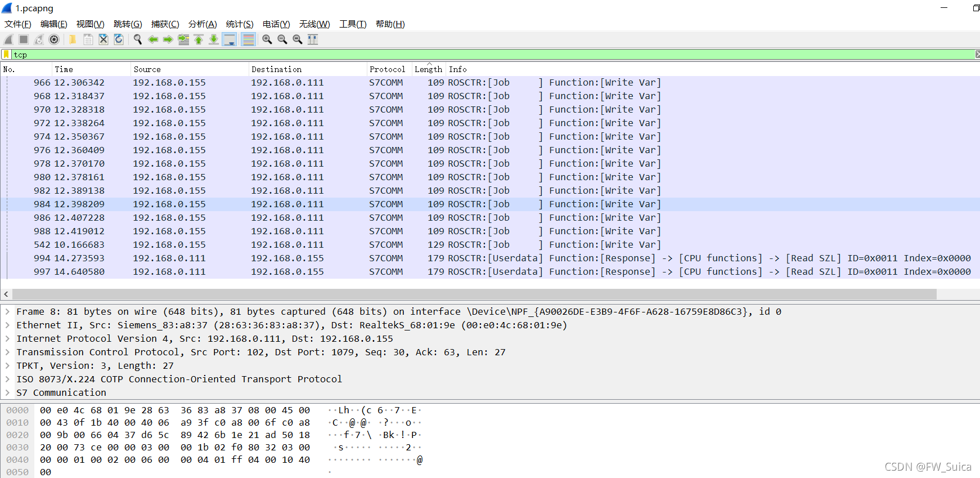Open capture options gear icon
The image size is (980, 478).
click(54, 39)
